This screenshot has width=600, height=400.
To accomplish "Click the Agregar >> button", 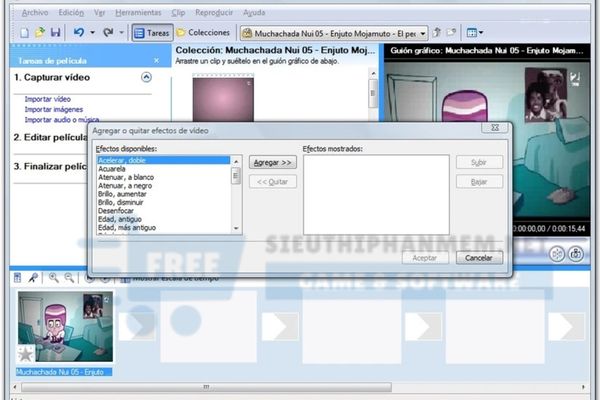I will [x=273, y=162].
